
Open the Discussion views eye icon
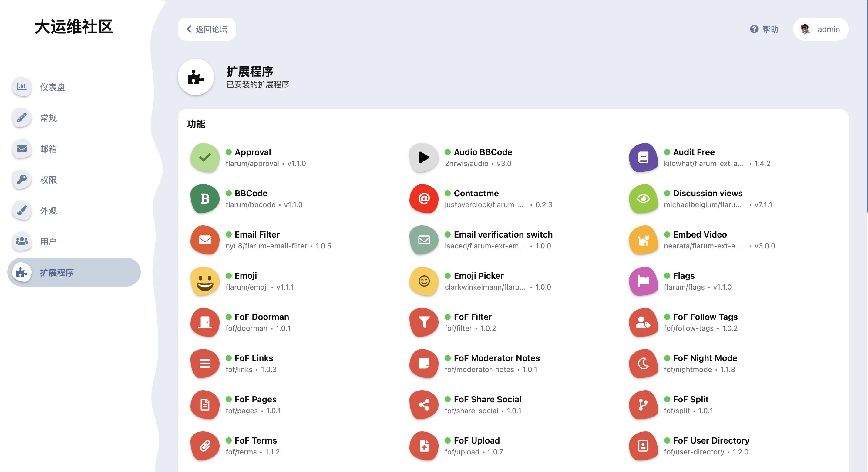(x=643, y=199)
